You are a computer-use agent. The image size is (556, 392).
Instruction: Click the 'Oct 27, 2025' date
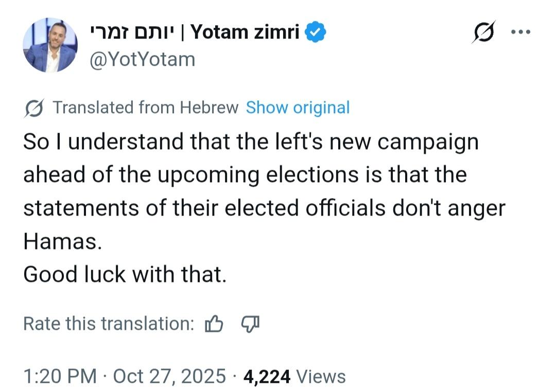coord(169,376)
